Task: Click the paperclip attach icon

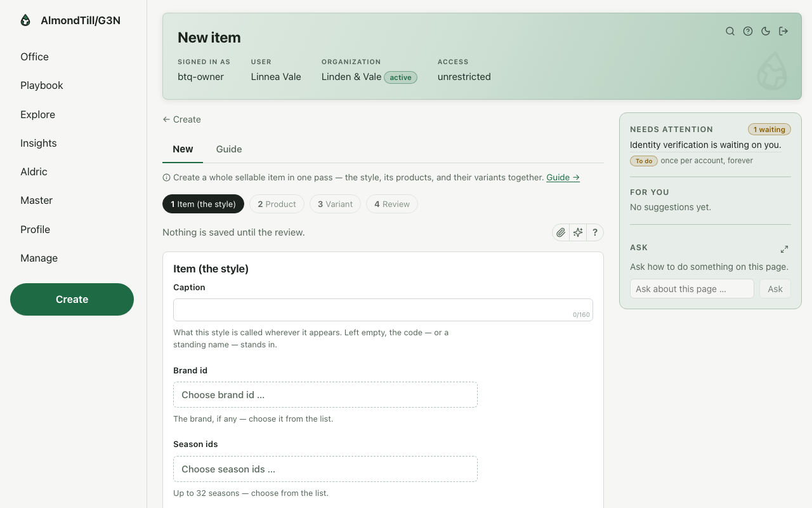Action: [x=561, y=232]
